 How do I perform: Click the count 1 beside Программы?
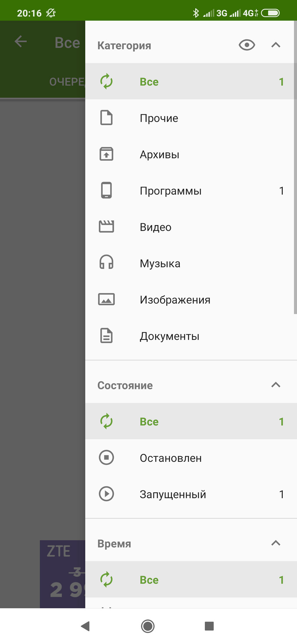tap(281, 191)
